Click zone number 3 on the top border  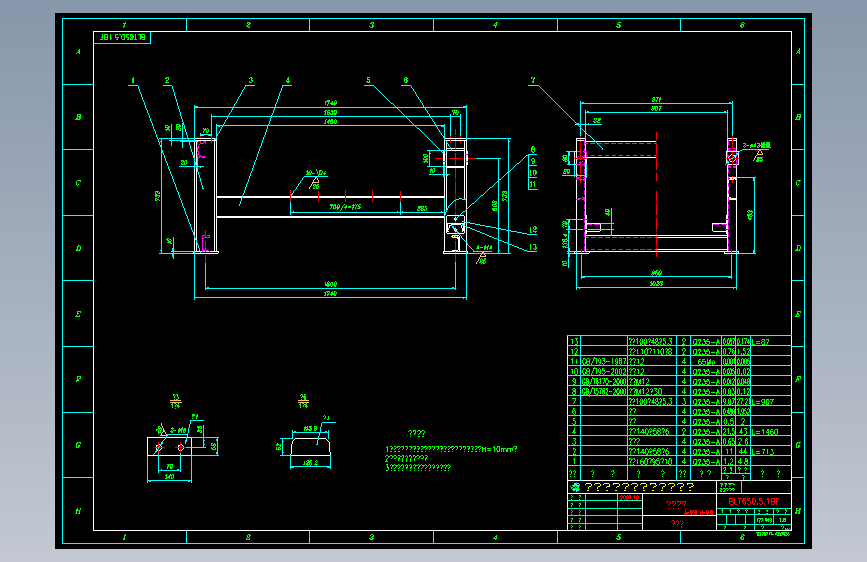(x=372, y=25)
